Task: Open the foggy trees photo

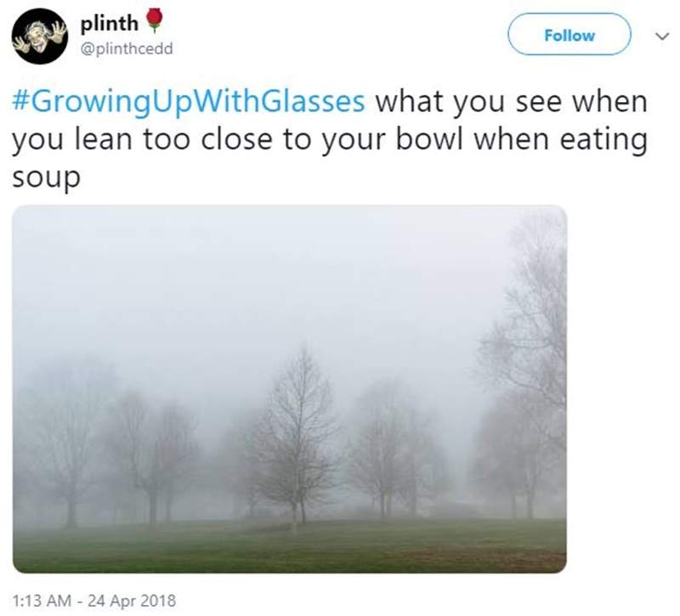Action: [x=290, y=389]
